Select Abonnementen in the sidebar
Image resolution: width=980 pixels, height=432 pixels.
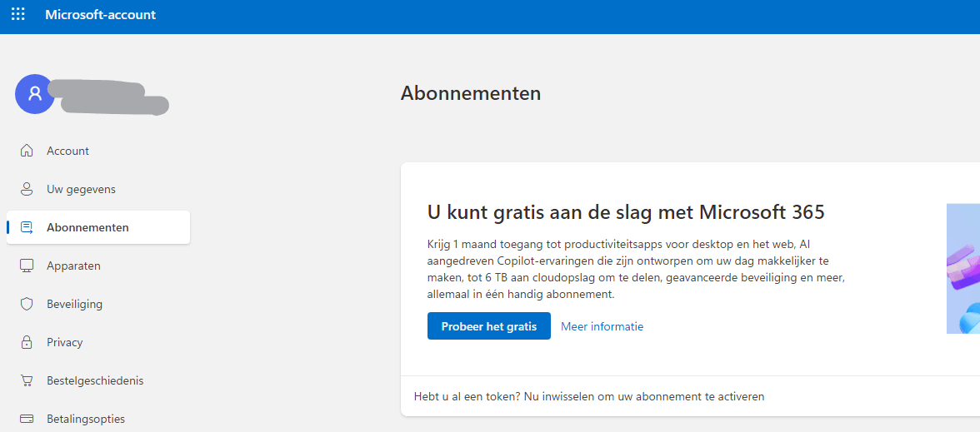coord(98,227)
